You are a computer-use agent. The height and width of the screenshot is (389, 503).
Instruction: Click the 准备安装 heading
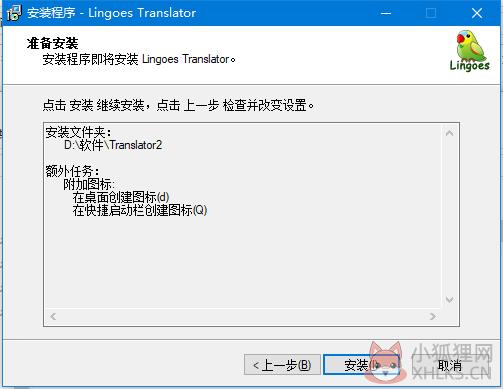(x=52, y=43)
